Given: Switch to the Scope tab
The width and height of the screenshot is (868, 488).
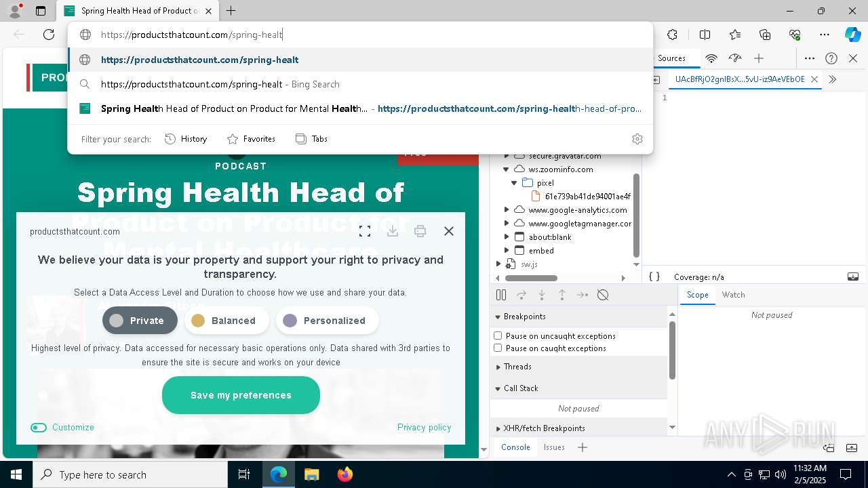Looking at the screenshot, I should coord(697,295).
